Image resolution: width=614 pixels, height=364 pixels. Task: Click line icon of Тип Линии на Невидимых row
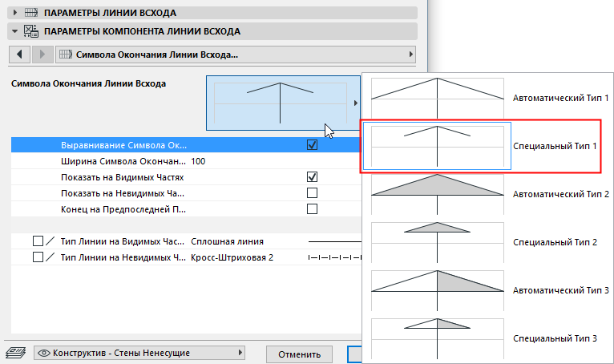tap(50, 257)
